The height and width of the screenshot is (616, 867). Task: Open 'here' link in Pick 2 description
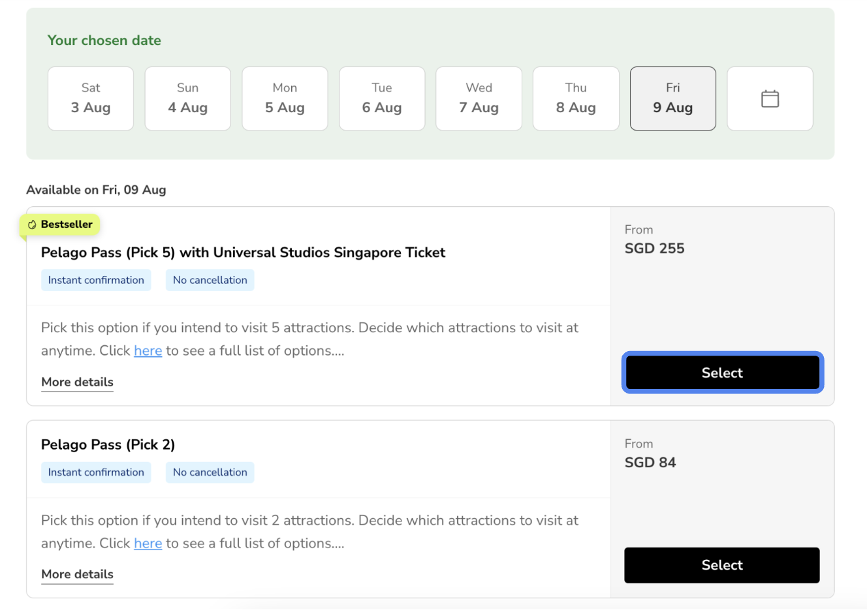(148, 543)
